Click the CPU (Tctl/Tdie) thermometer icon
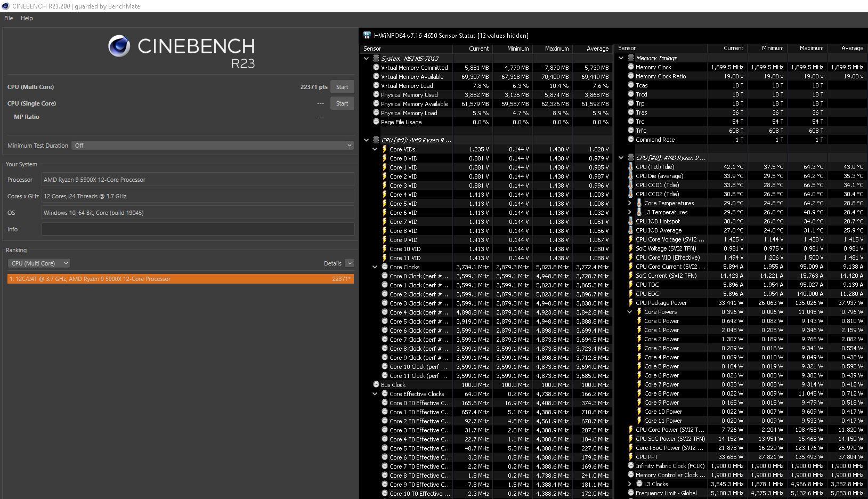868x499 pixels. (x=631, y=167)
